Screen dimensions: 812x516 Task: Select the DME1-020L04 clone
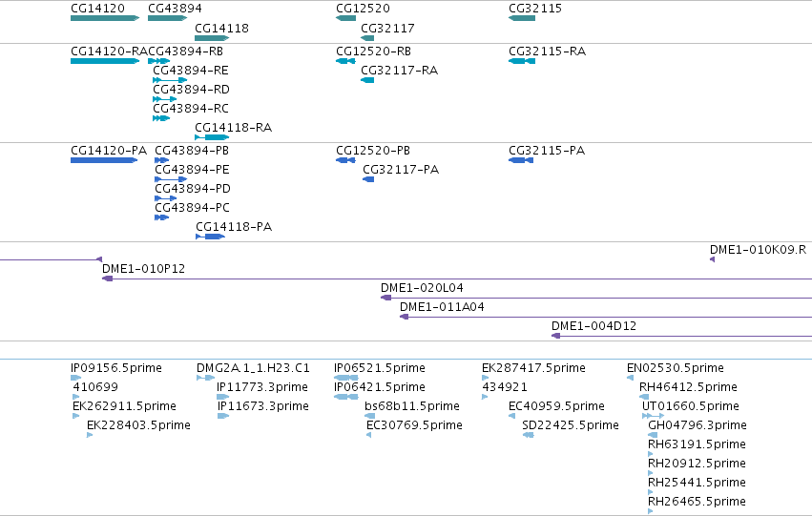coord(596,299)
